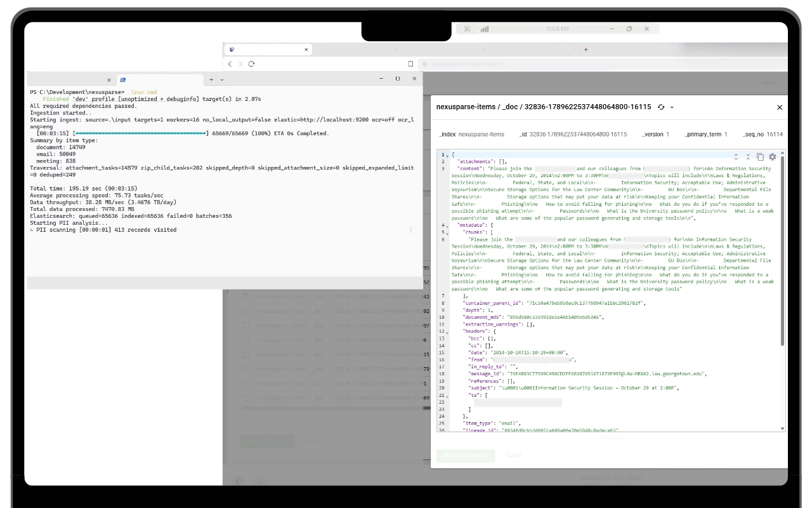Click the _version 1 field
The height and width of the screenshot is (508, 812).
655,135
